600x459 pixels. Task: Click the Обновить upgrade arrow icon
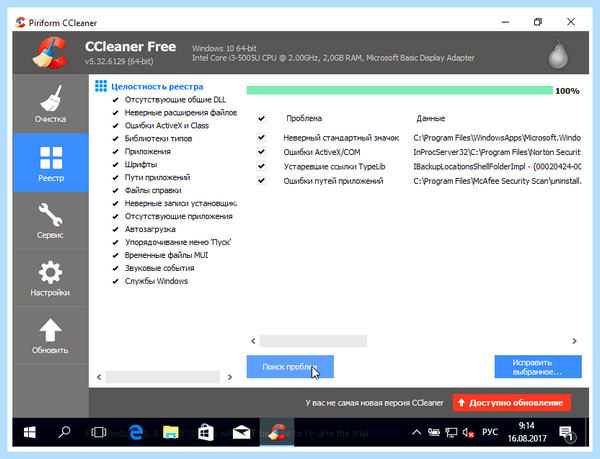click(x=51, y=330)
